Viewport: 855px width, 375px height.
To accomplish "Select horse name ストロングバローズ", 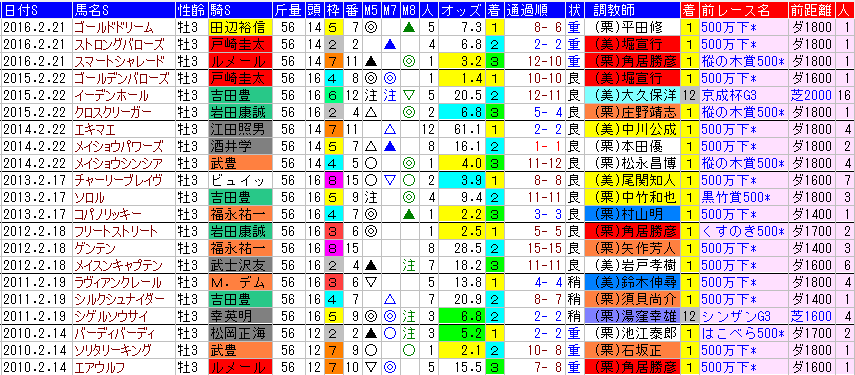I will (118, 44).
